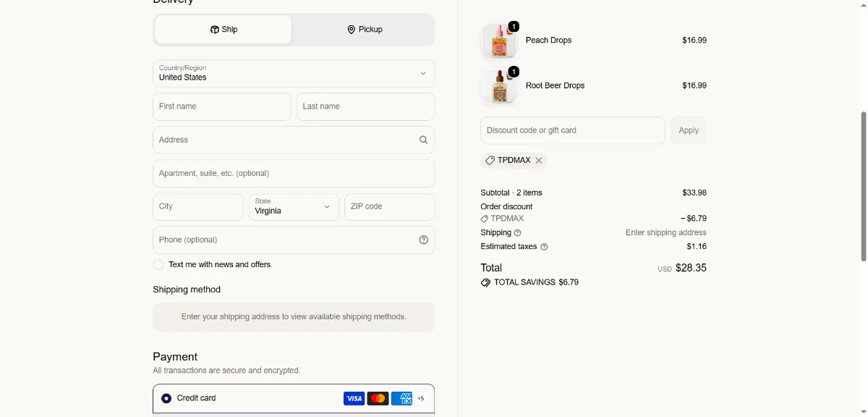
Task: Click the discount amount −$6.79
Action: coord(694,219)
